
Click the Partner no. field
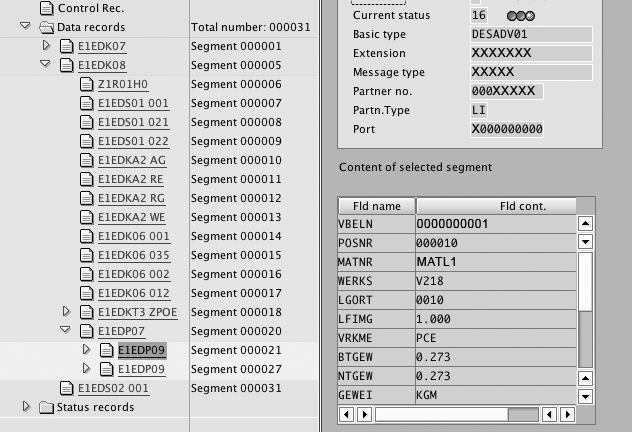[507, 91]
